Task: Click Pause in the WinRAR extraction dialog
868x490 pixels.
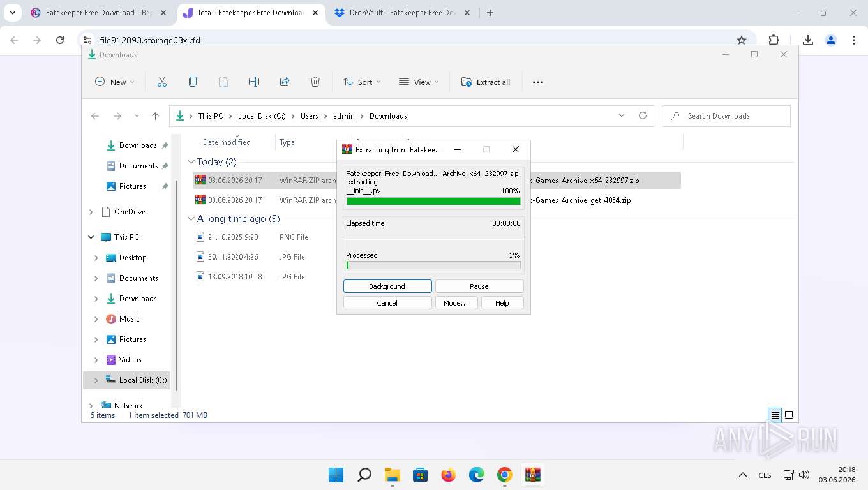Action: point(479,286)
